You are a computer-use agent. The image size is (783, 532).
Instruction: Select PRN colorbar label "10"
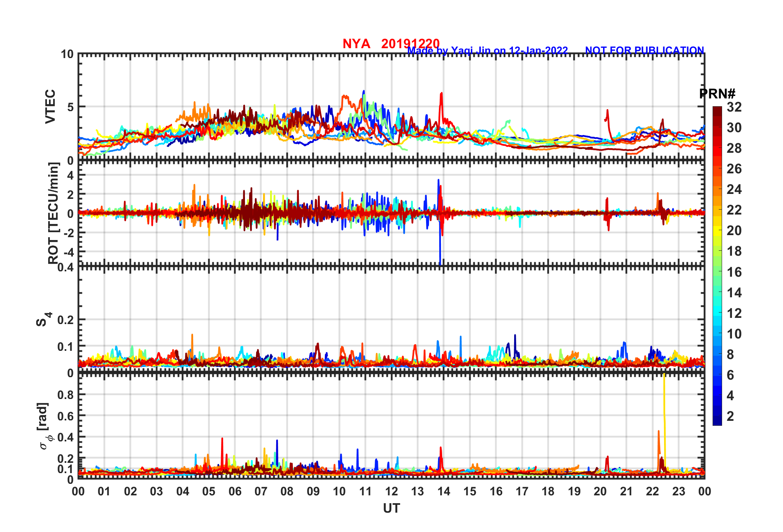click(x=734, y=334)
